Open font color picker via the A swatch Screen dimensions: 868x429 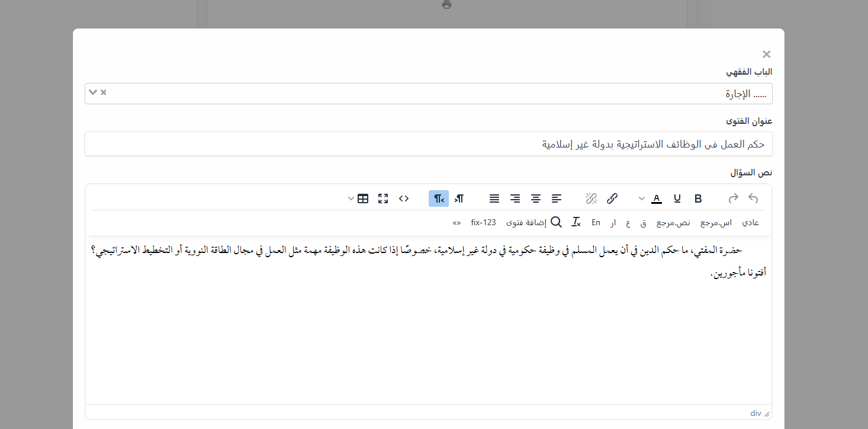[656, 199]
